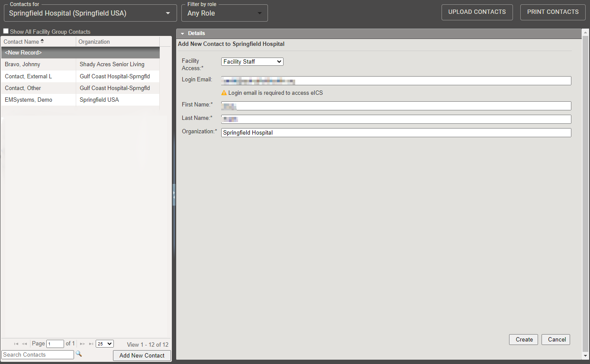Click the First Name field
The image size is (590, 364).
pyautogui.click(x=396, y=106)
